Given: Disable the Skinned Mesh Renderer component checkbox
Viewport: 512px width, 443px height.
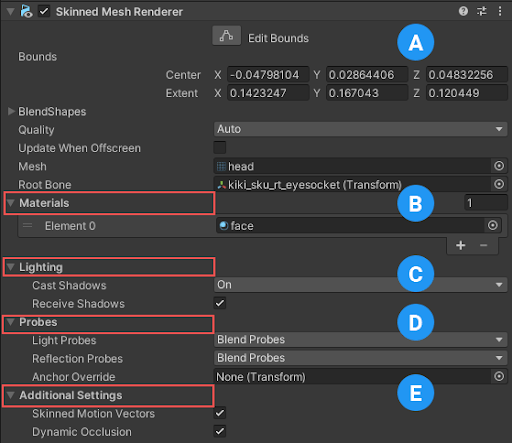Looking at the screenshot, I should point(44,12).
